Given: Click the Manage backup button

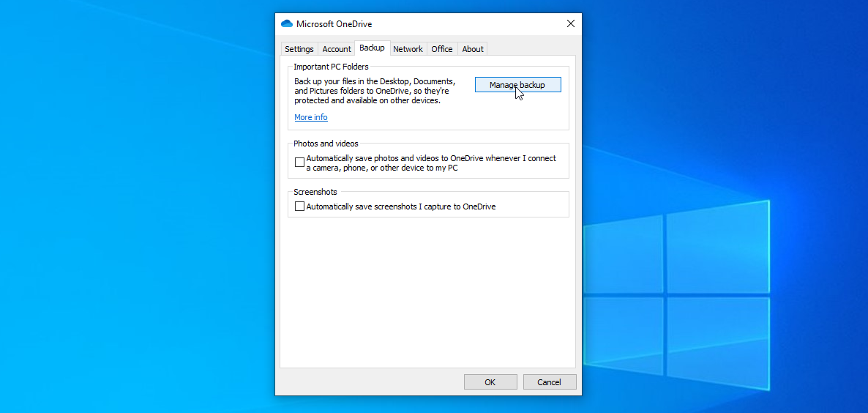Looking at the screenshot, I should (517, 85).
